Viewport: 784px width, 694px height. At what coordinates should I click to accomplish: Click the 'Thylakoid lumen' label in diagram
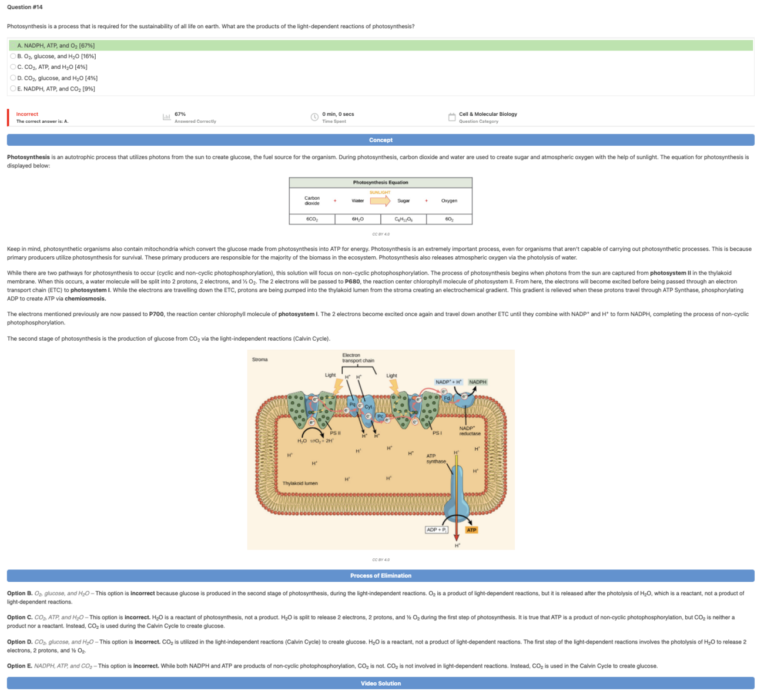click(x=300, y=483)
